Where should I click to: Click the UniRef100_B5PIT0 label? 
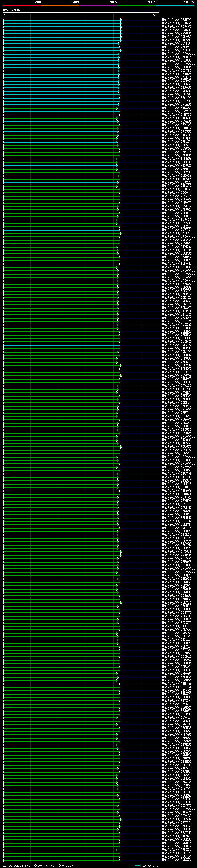point(177,304)
